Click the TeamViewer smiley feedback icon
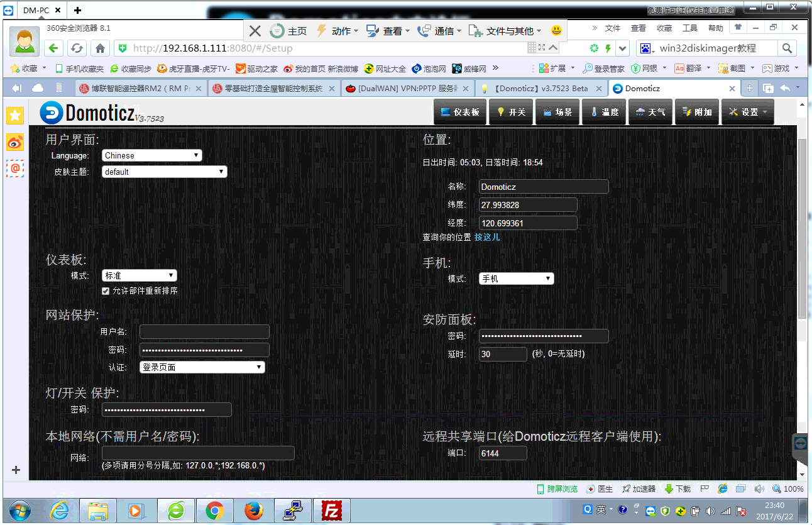Screen dimensions: 812x525 click(x=556, y=31)
